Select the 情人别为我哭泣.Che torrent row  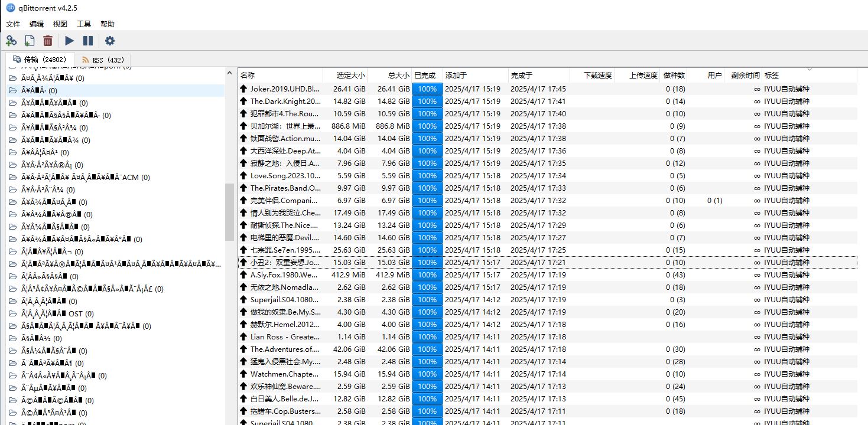click(x=547, y=212)
